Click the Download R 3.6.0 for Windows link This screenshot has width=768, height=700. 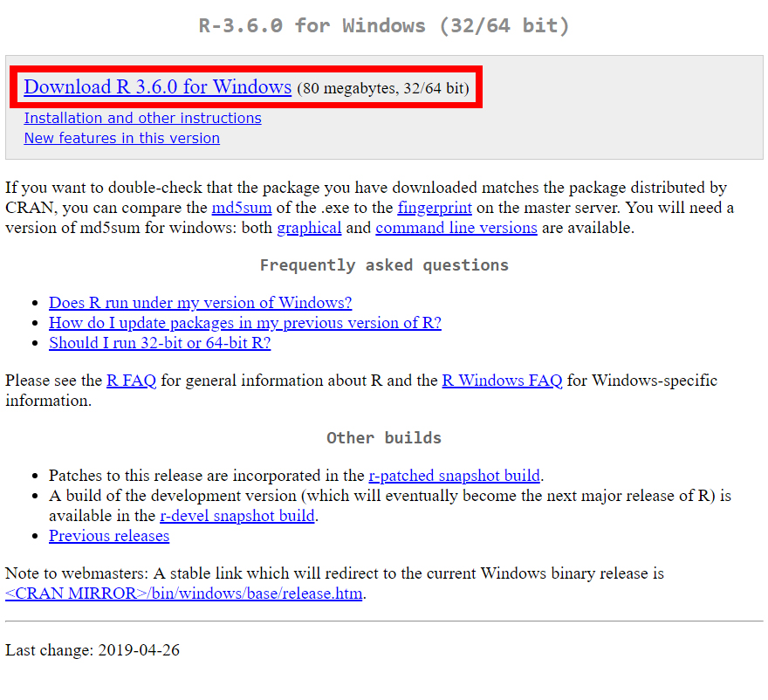pos(157,86)
